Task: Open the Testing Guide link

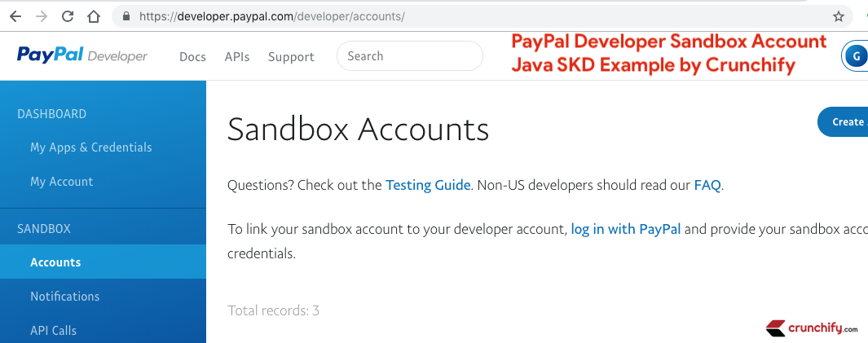Action: (x=428, y=185)
